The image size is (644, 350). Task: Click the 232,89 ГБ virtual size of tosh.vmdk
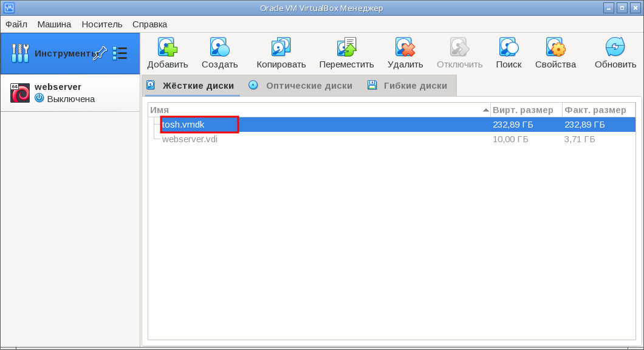[x=513, y=125]
